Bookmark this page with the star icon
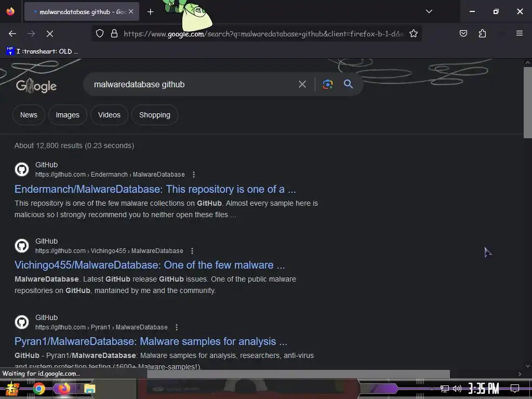532x399 pixels. 413,34
